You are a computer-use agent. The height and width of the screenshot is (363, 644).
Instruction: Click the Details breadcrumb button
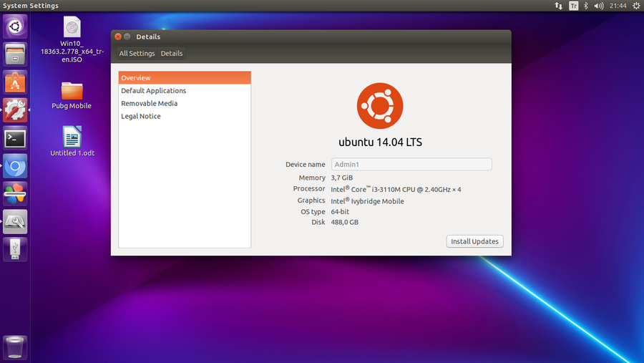[x=172, y=54]
